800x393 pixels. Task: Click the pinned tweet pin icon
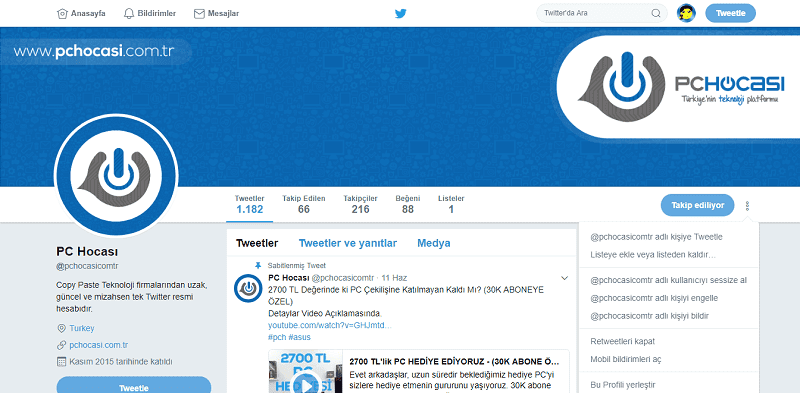point(258,265)
